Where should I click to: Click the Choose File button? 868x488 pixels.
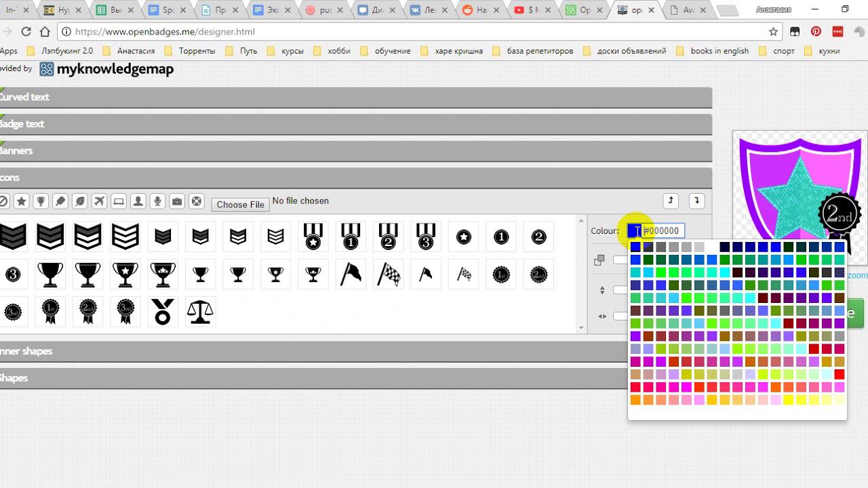(x=240, y=205)
